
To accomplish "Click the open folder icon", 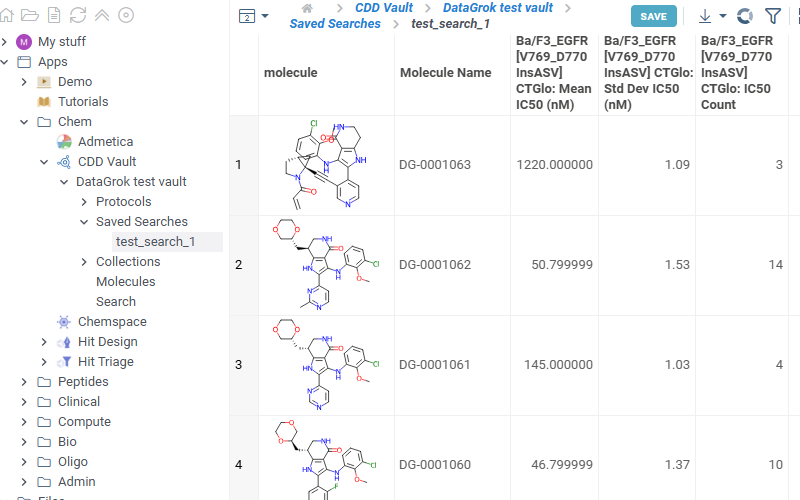I will click(30, 15).
